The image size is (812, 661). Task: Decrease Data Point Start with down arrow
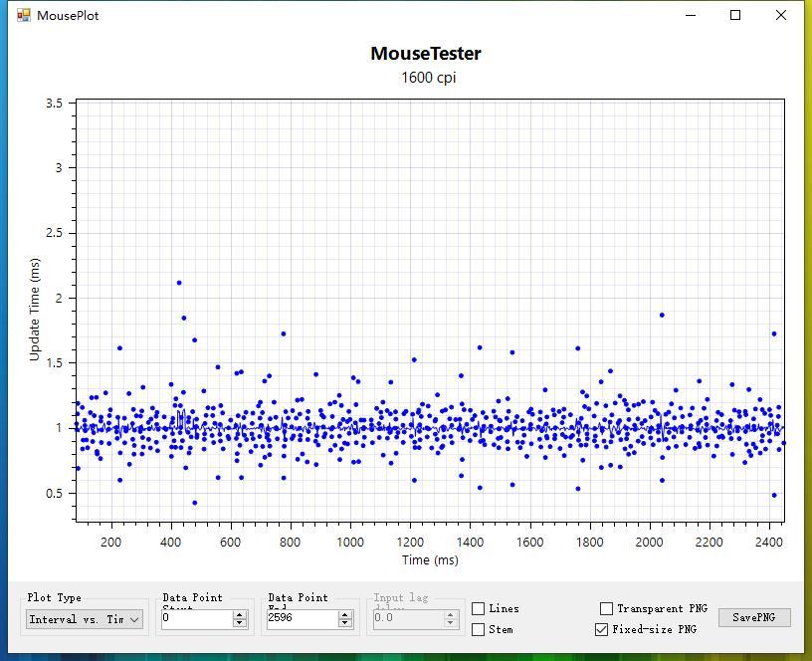(239, 622)
